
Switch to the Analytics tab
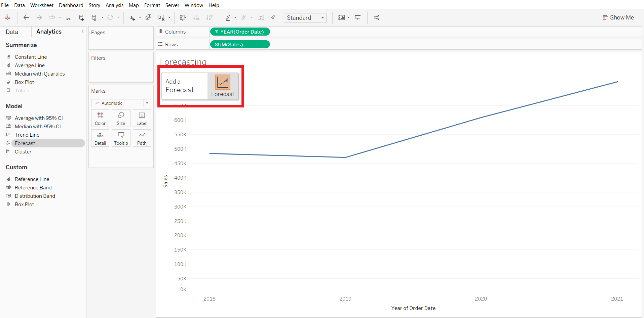[49, 32]
